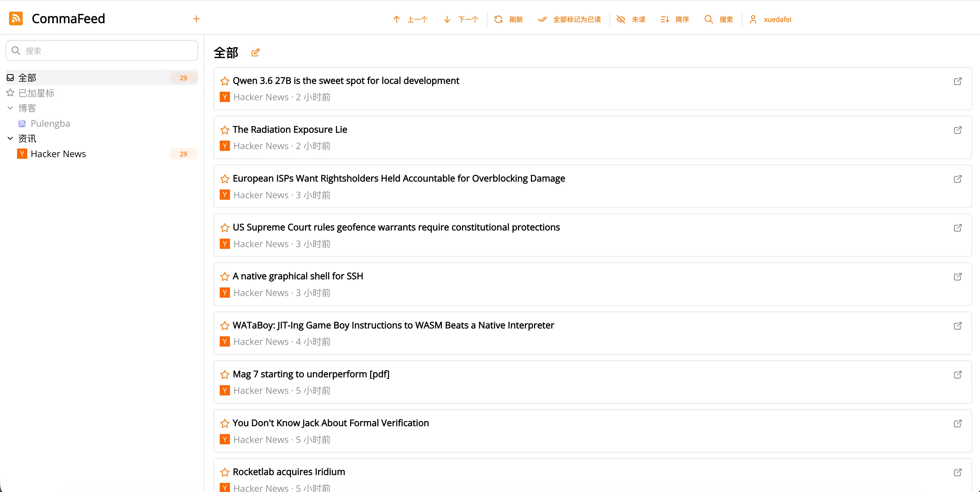This screenshot has width=980, height=492.
Task: Open Mag 7 entry external link icon
Action: [x=958, y=374]
